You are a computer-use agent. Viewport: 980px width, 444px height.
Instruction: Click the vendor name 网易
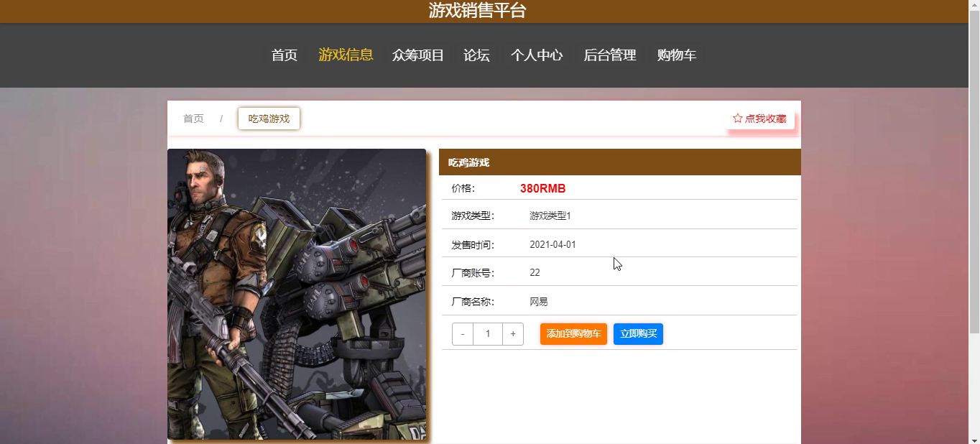tap(539, 302)
